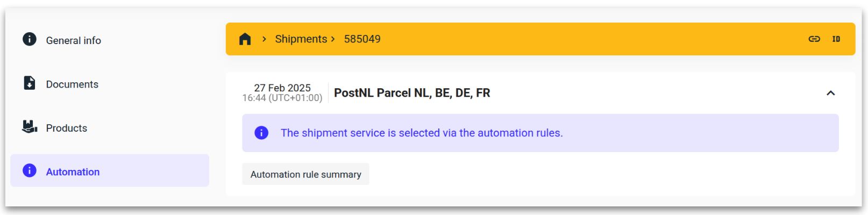Navigate to Shipments in breadcrumb
The width and height of the screenshot is (868, 215).
click(301, 39)
